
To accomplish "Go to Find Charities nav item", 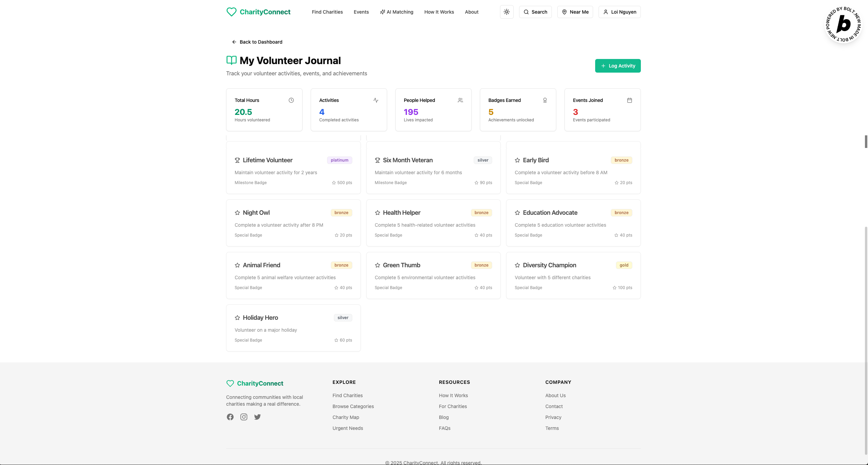I will point(327,12).
